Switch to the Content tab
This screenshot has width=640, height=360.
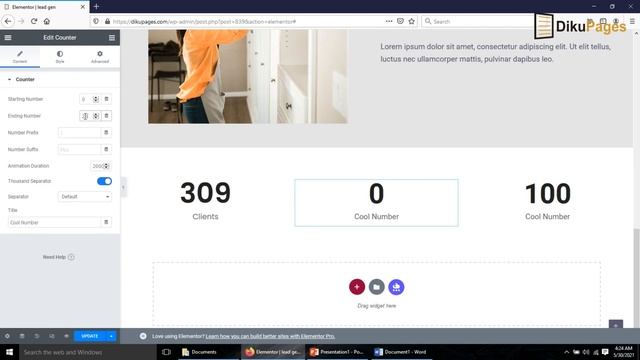[20, 57]
